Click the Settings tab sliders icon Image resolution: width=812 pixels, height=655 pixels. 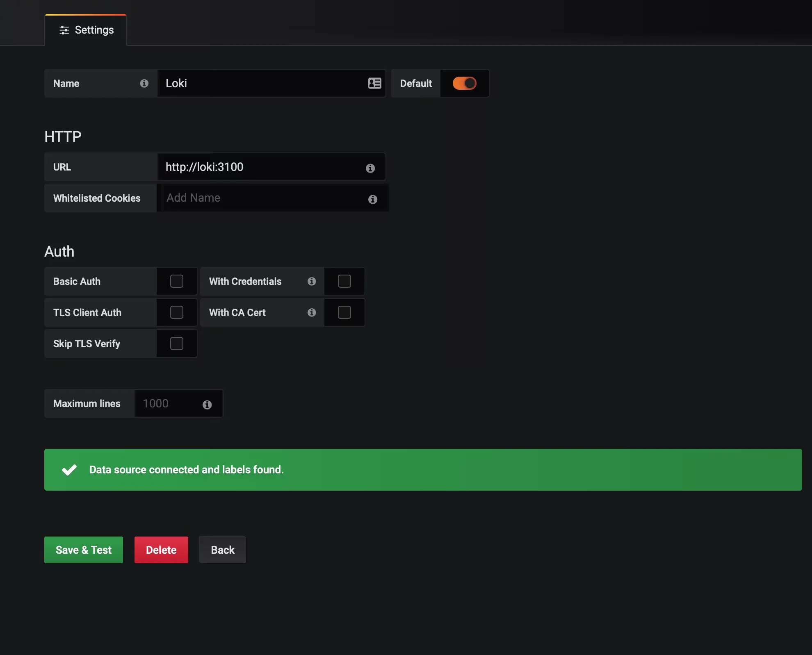[64, 30]
